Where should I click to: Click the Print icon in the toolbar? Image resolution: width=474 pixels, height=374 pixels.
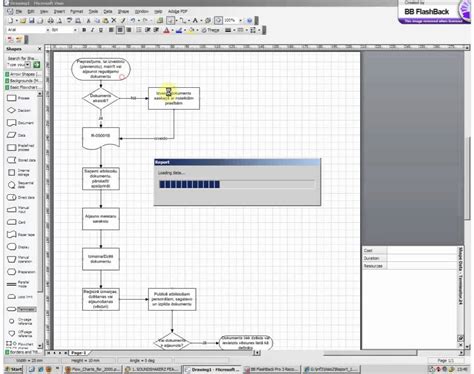[x=50, y=21]
